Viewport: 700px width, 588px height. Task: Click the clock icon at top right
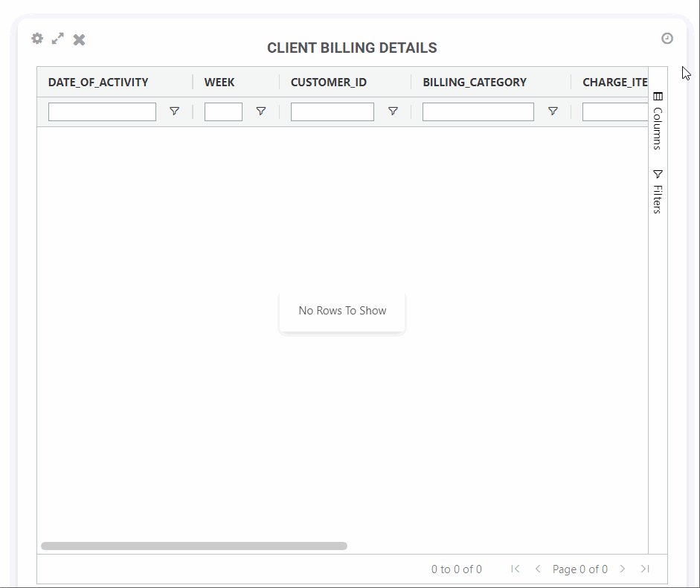click(667, 39)
